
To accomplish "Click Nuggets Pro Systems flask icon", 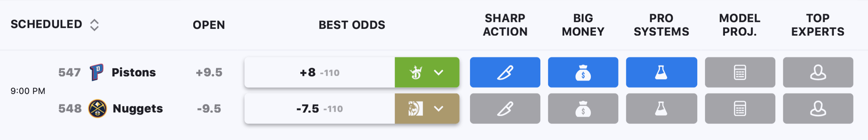I will 661,109.
